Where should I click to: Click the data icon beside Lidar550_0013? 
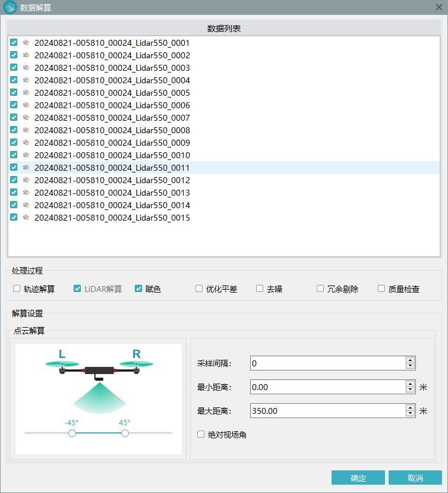(26, 193)
